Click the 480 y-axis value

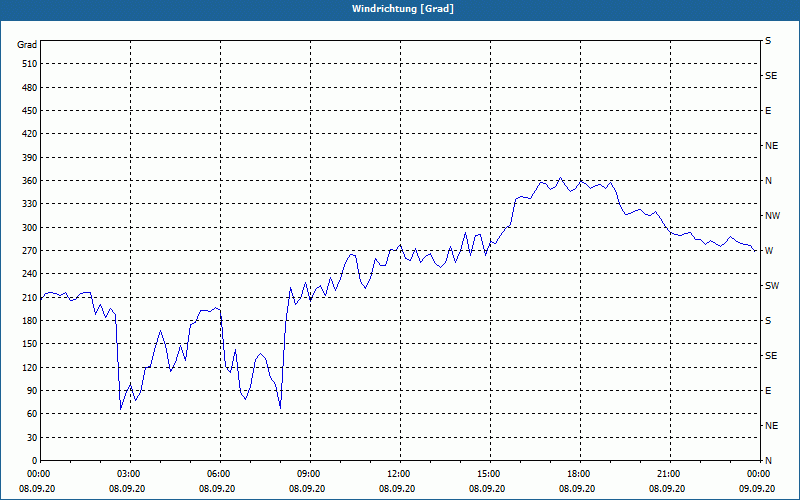coord(30,88)
